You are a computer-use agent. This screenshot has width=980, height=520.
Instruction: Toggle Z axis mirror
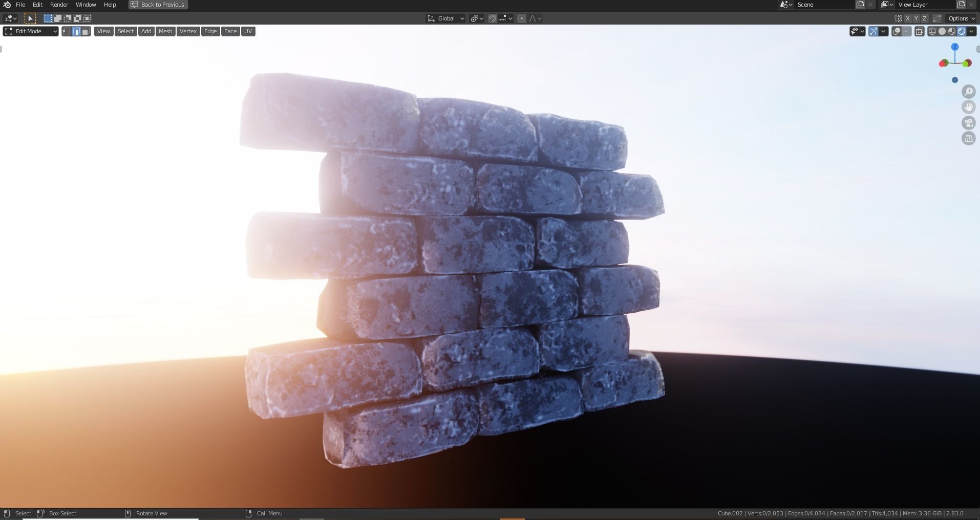[x=924, y=18]
